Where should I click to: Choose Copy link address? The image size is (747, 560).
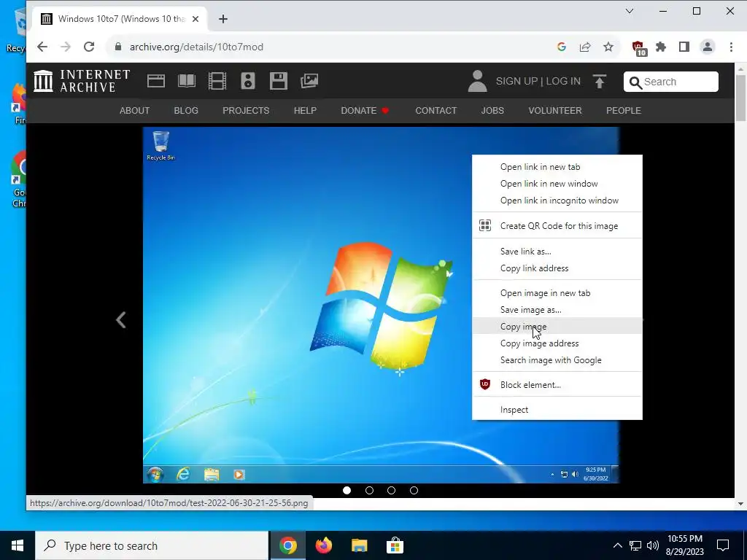tap(557, 268)
